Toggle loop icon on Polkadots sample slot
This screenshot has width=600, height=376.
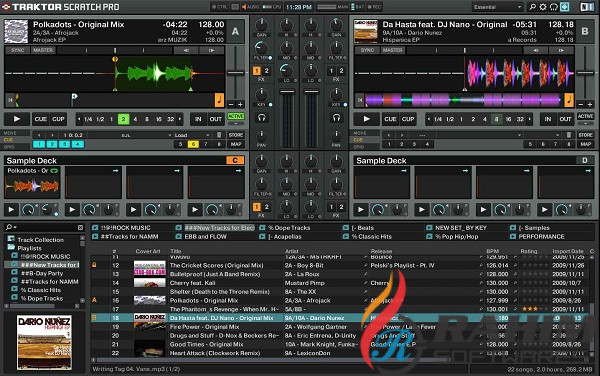pos(54,171)
